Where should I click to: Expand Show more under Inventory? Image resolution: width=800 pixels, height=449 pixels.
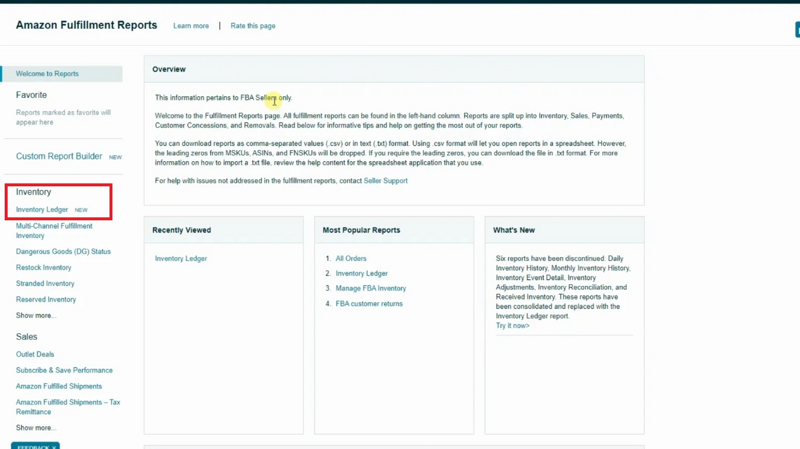36,315
